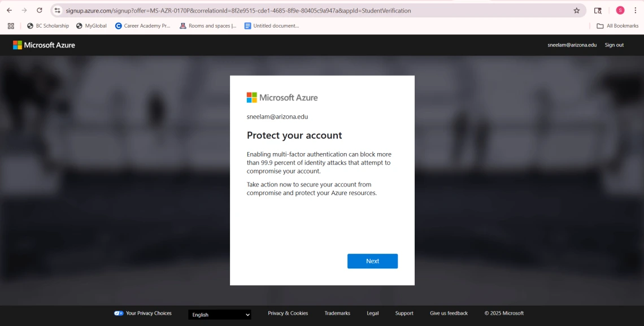
Task: Click the Microsoft Azure logo in header
Action: pos(44,45)
